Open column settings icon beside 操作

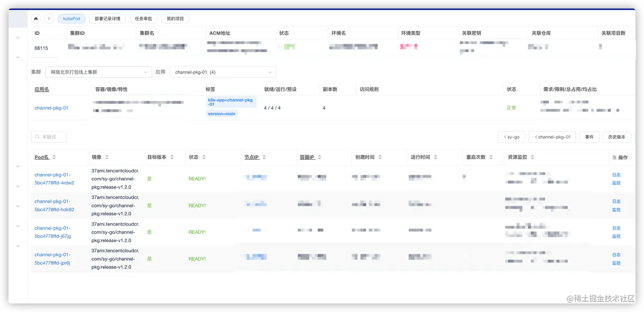[614, 157]
